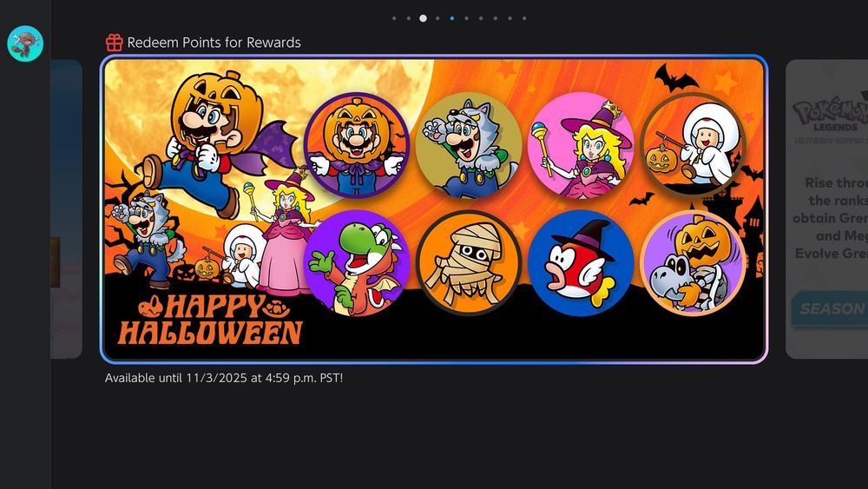The height and width of the screenshot is (489, 868).
Task: Select the mummy Blooper circle icon
Action: point(469,263)
